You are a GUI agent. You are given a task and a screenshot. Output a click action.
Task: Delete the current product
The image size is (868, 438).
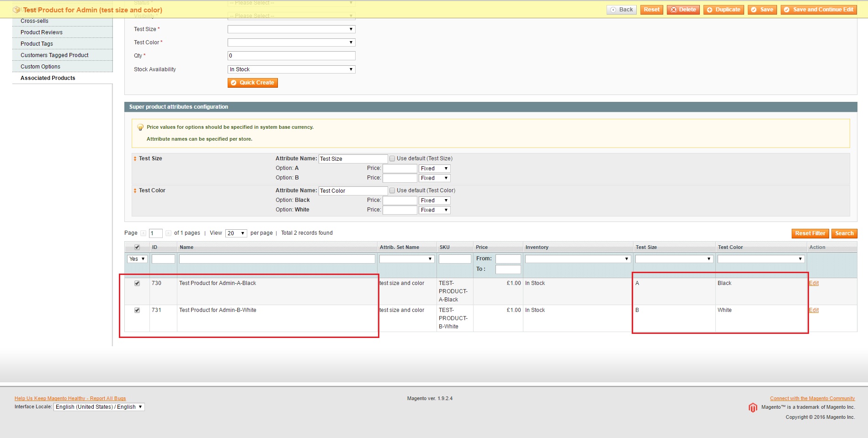[x=683, y=9]
